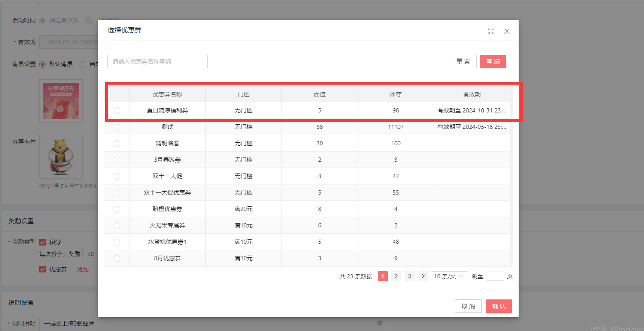Go to page 3 of coupons
The width and height of the screenshot is (644, 331).
coord(409,276)
